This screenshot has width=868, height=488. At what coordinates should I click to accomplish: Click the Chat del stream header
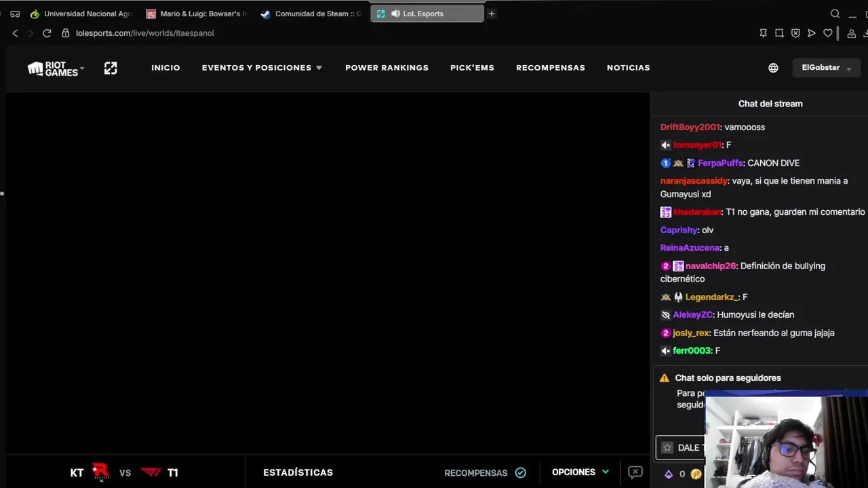(770, 104)
